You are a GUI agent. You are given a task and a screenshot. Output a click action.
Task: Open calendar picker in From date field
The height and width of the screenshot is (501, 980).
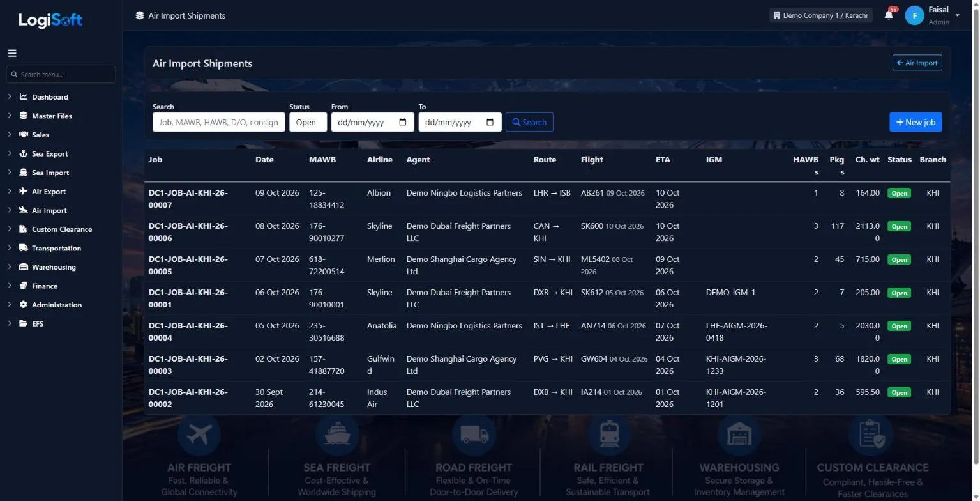pos(403,122)
